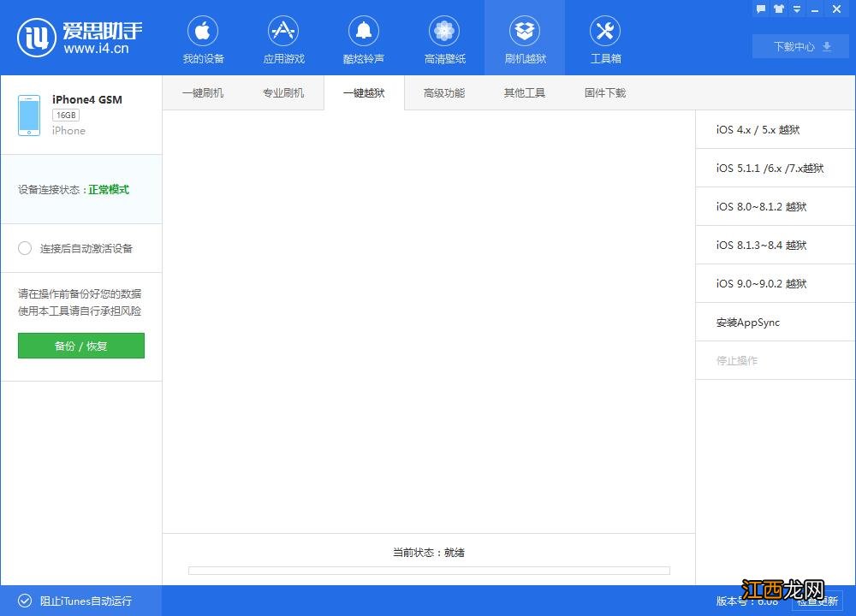Choose iOS 5.1.1 /6.x /7.x越狱
856x616 pixels.
click(x=776, y=168)
